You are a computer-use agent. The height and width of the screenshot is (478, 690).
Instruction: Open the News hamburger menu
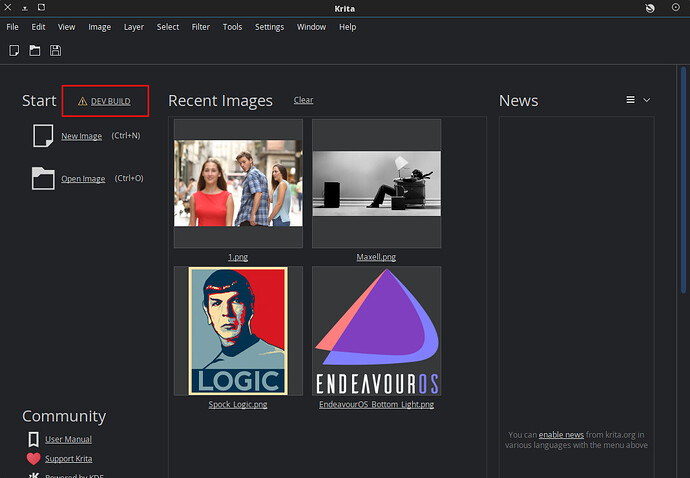[x=631, y=100]
